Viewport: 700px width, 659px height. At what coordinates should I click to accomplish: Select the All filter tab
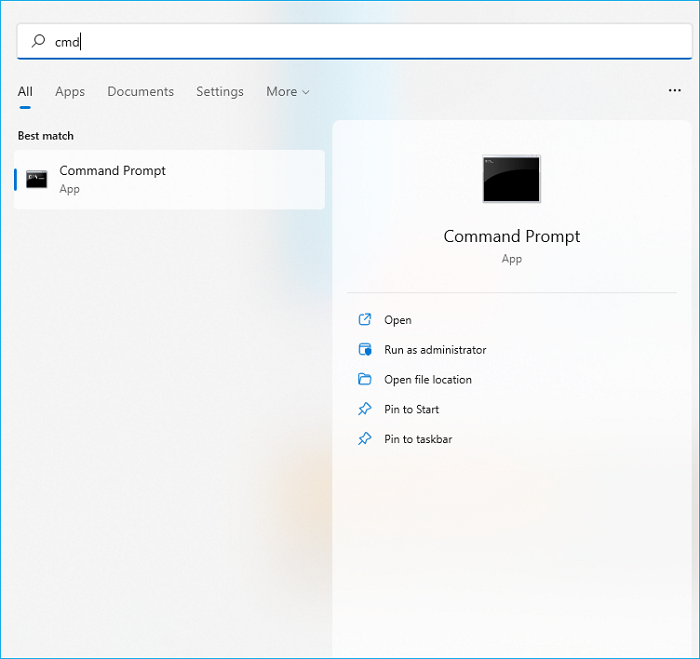click(25, 92)
